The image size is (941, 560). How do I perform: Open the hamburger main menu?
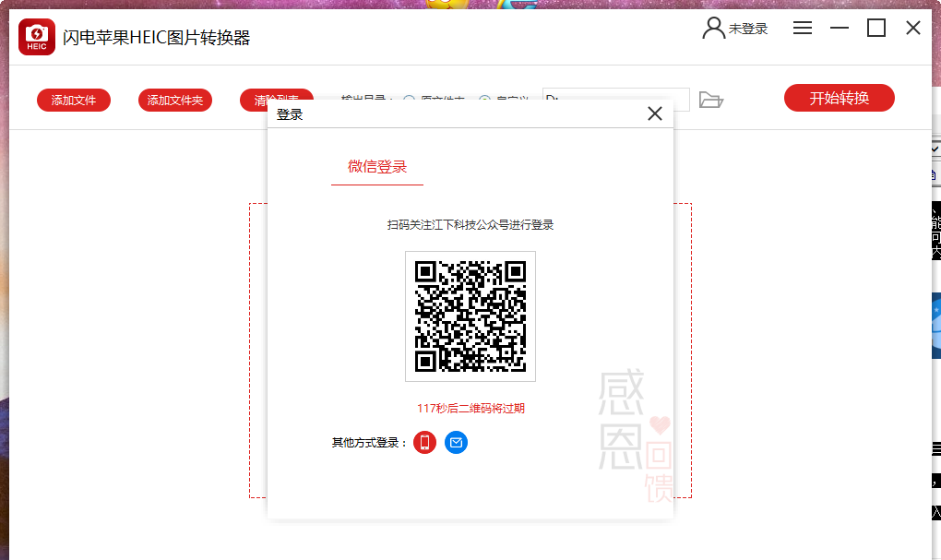(803, 28)
